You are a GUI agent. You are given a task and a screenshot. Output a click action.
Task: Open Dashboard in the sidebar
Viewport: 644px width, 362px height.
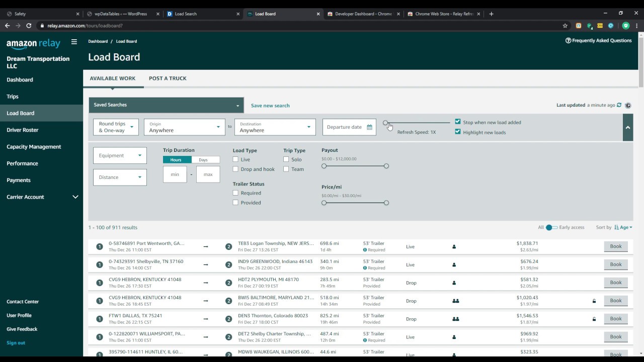[x=20, y=80]
